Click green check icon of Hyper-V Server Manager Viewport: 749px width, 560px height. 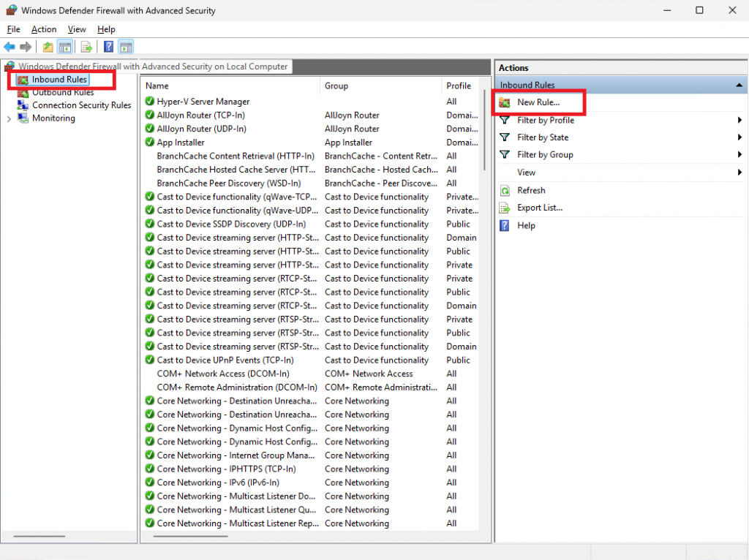point(149,101)
